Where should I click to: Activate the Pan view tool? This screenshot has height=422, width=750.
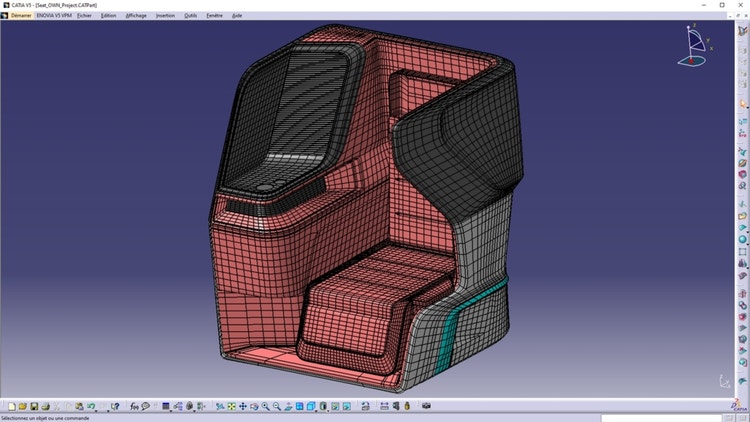tap(242, 407)
